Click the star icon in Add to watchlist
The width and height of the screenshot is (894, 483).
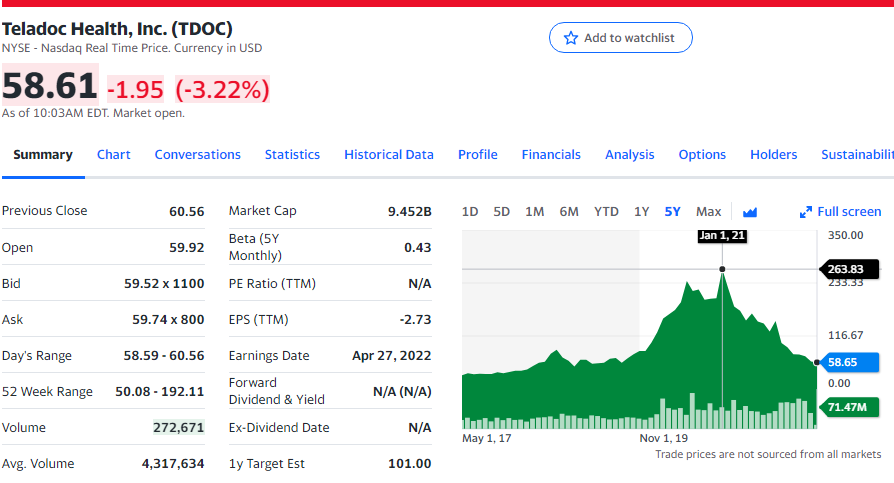point(571,38)
